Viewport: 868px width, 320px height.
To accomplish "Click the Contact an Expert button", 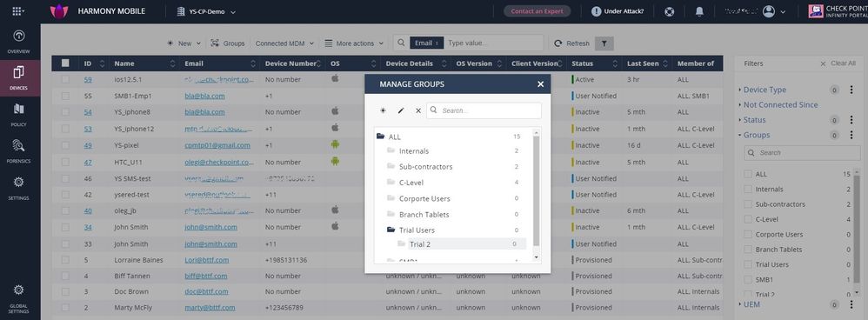I will (x=537, y=11).
